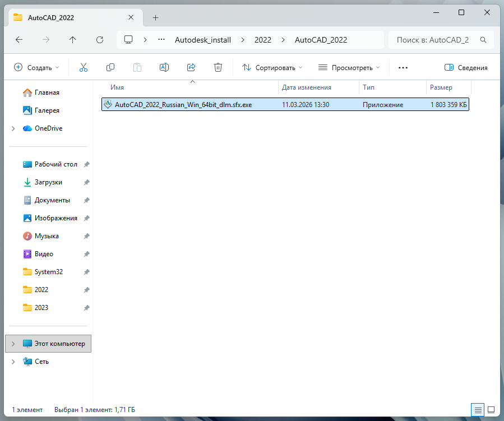Sort by Тип column header

(368, 87)
